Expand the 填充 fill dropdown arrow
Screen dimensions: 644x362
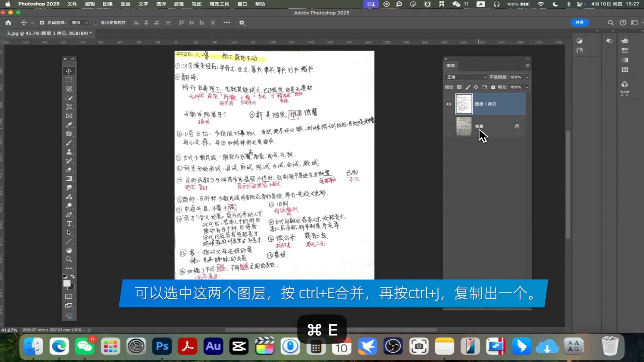tap(527, 87)
